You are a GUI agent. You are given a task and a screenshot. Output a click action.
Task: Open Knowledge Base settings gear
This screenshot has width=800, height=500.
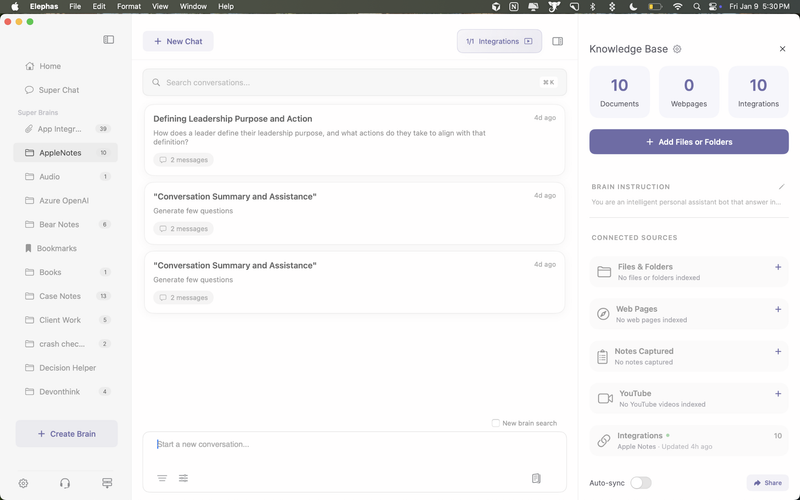677,49
